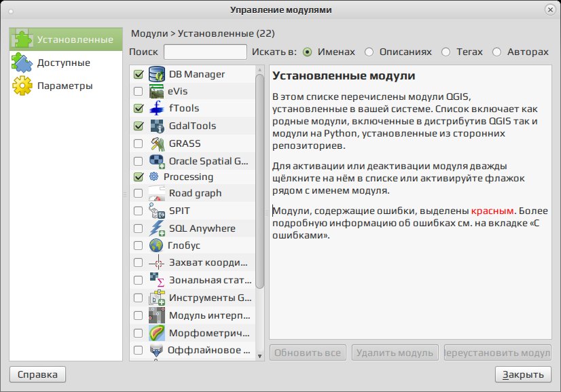Disable the DB Manager checkbox
This screenshot has height=392, width=561.
[x=139, y=74]
